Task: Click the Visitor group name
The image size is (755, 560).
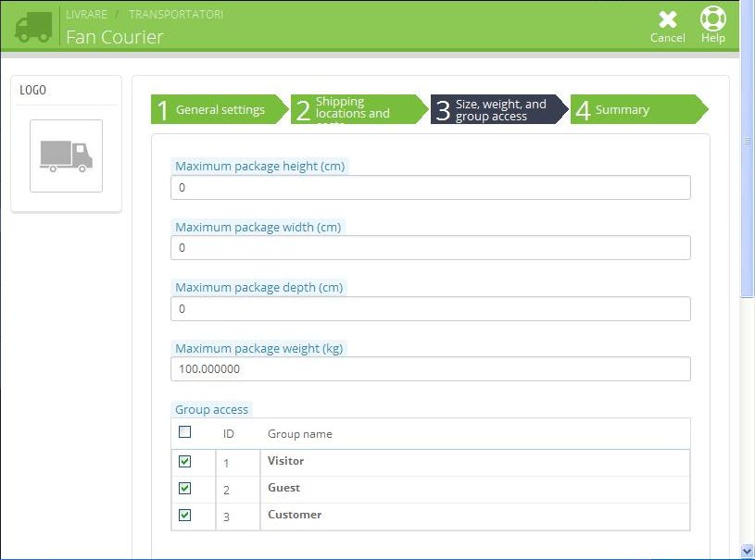Action: pyautogui.click(x=285, y=461)
